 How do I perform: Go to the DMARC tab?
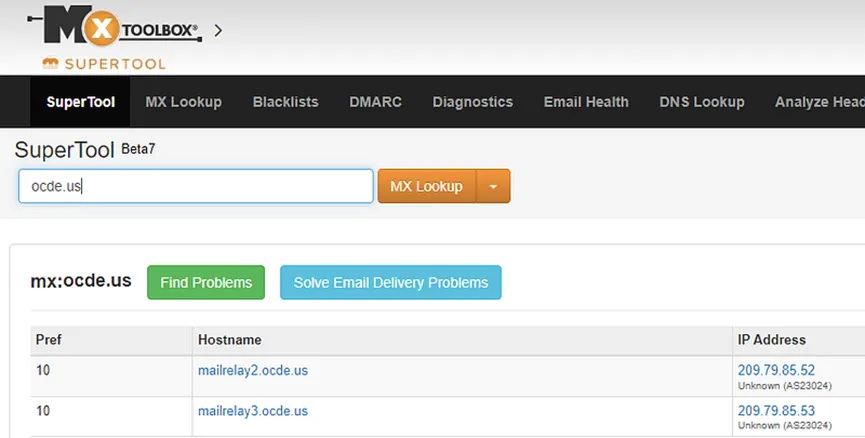coord(376,102)
